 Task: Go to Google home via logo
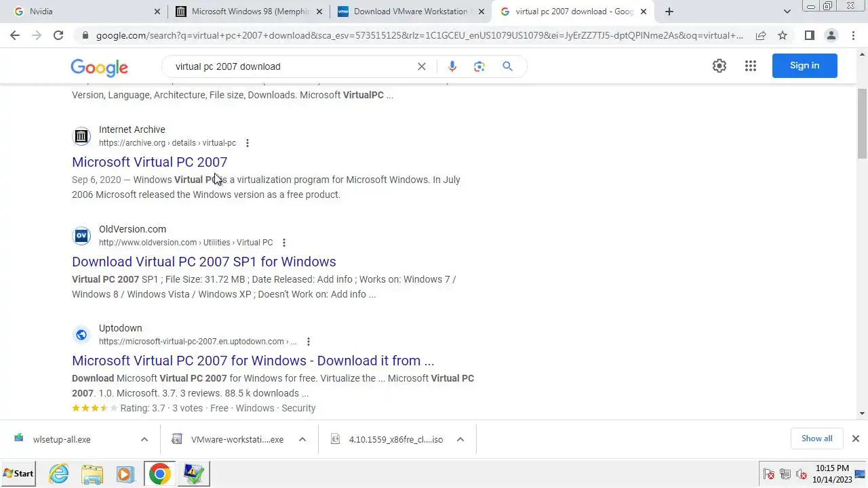pyautogui.click(x=99, y=67)
